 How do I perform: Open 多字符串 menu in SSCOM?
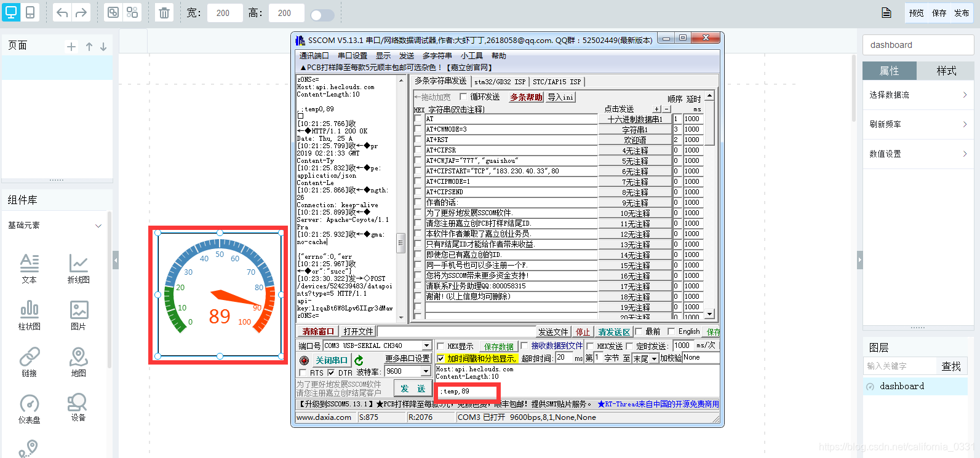click(437, 56)
